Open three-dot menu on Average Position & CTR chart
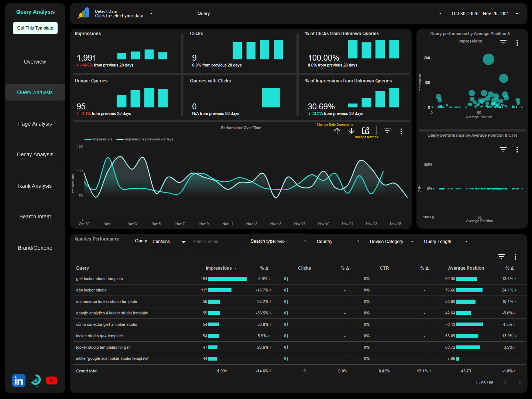This screenshot has width=532, height=399. click(x=517, y=150)
